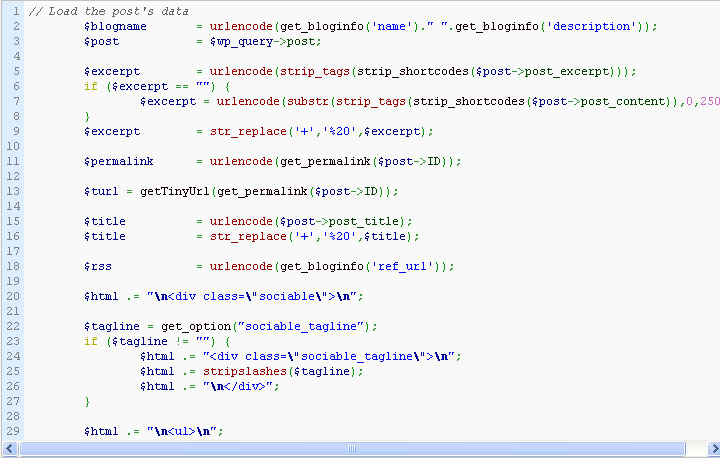720x458 pixels.
Task: Click 'stripslashes' on line 25
Action: point(245,371)
